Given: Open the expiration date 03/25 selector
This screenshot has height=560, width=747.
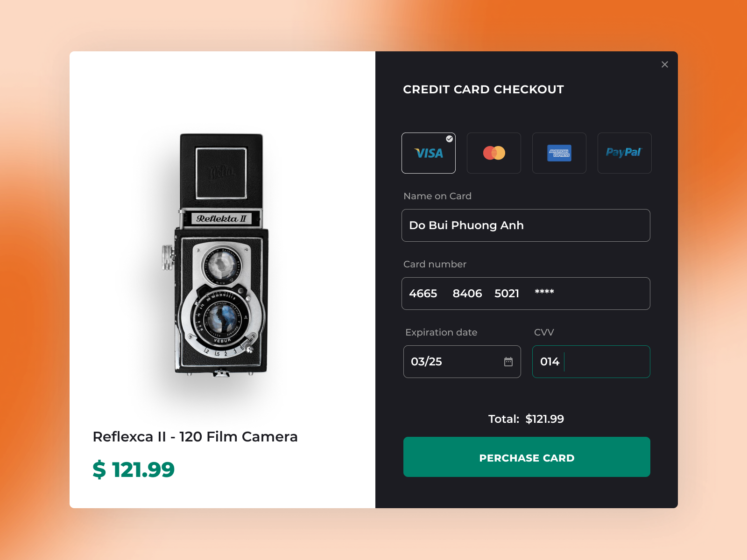Looking at the screenshot, I should click(462, 362).
